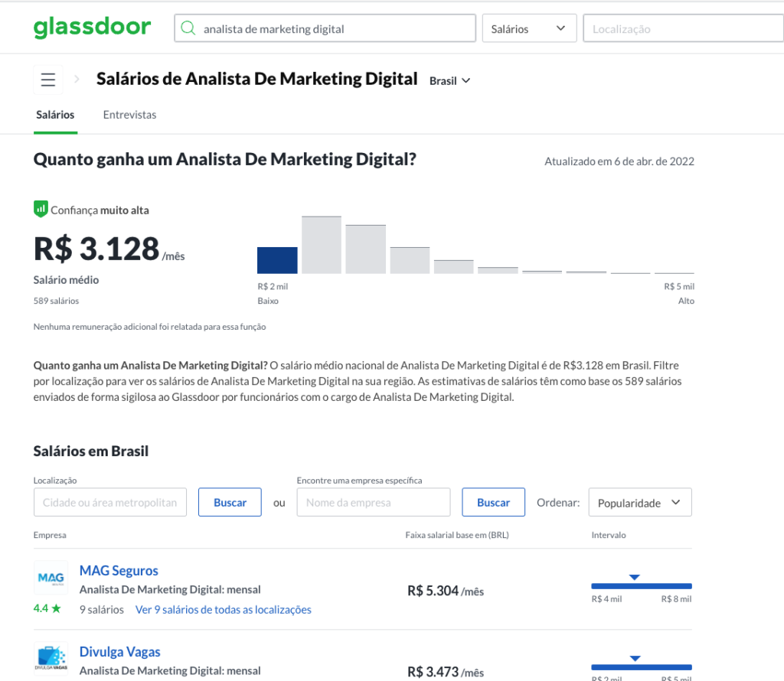Focus the Localização field in header

pyautogui.click(x=683, y=29)
